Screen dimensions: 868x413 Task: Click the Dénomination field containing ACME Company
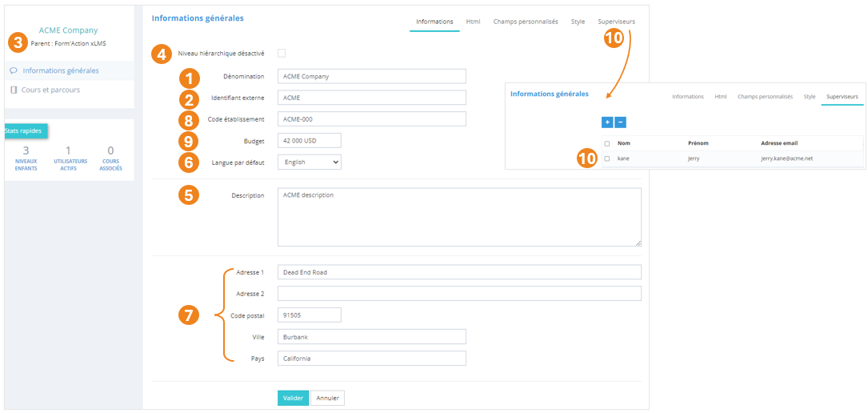[x=371, y=77]
